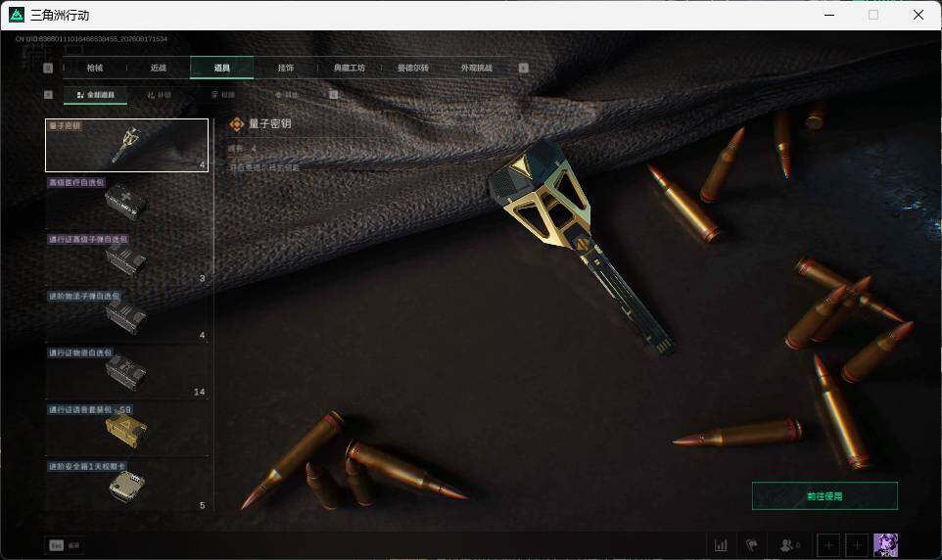Click previous-tab key icon left of 枪械

(x=49, y=68)
